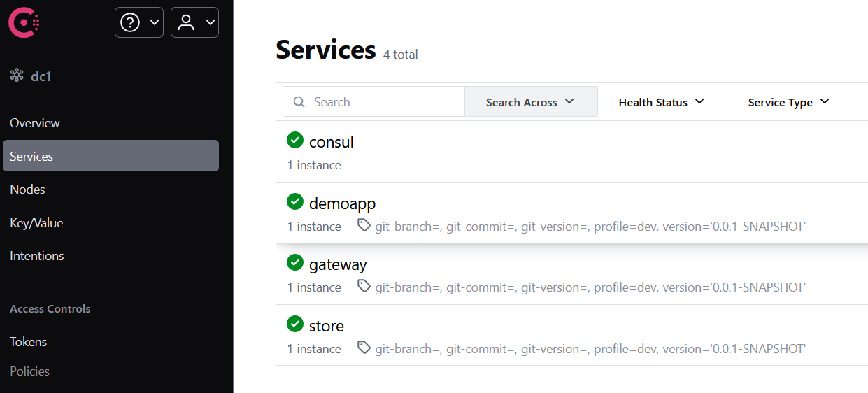868x393 pixels.
Task: Click the tag icon in store row
Action: click(364, 347)
